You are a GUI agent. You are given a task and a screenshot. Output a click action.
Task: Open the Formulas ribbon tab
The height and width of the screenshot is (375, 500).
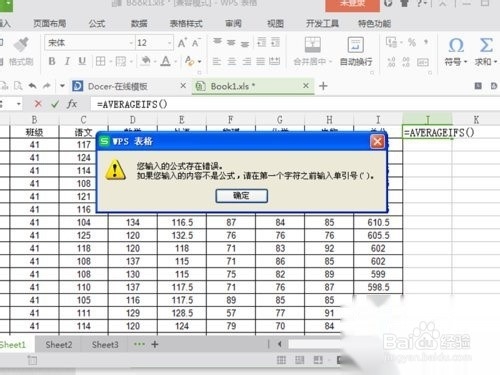click(97, 23)
